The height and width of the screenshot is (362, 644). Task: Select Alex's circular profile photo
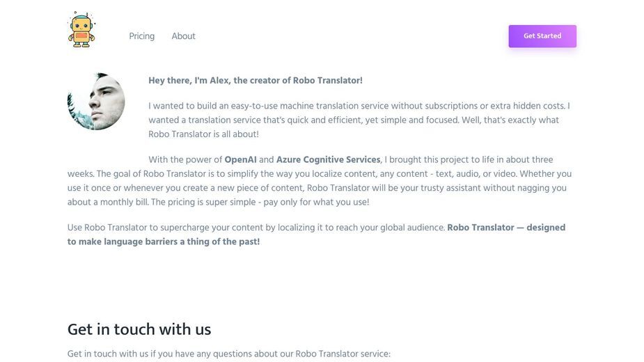pos(96,102)
